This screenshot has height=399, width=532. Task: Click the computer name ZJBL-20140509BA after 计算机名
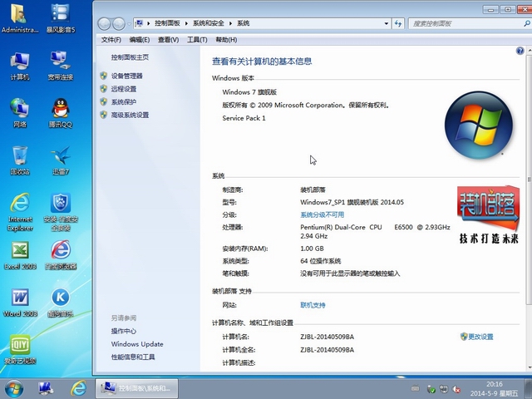pyautogui.click(x=327, y=337)
